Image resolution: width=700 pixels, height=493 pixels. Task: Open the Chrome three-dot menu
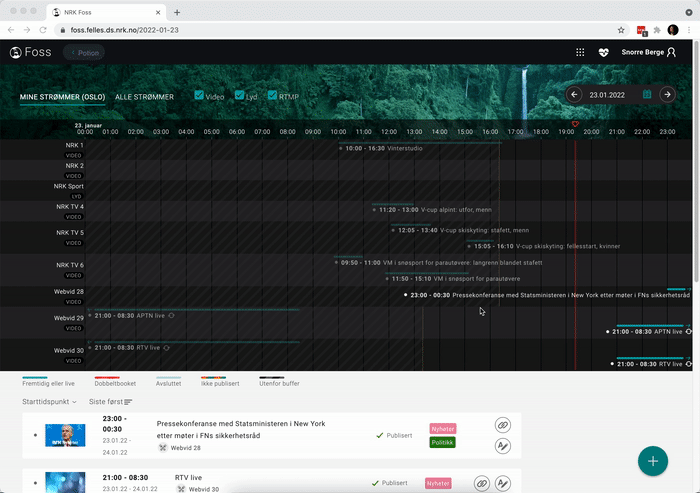689,30
